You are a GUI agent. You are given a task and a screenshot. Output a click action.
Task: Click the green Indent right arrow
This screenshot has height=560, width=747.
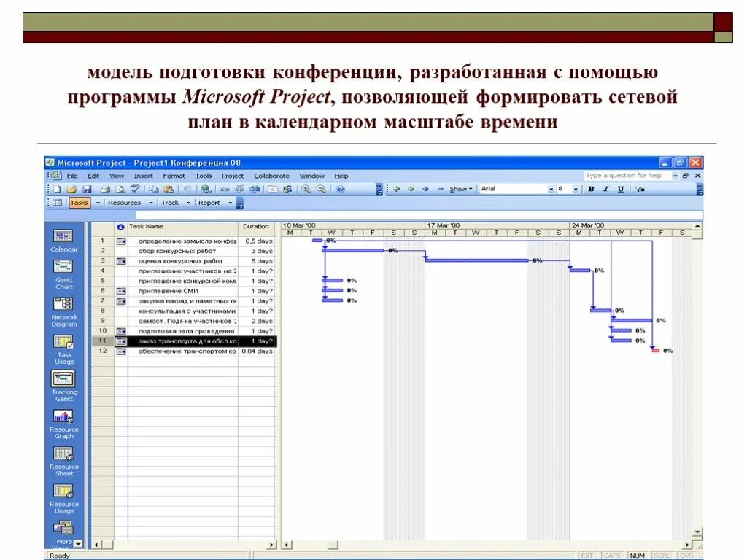point(411,189)
